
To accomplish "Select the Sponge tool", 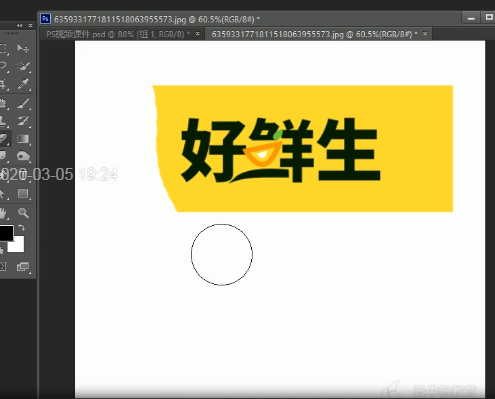I will pyautogui.click(x=23, y=156).
